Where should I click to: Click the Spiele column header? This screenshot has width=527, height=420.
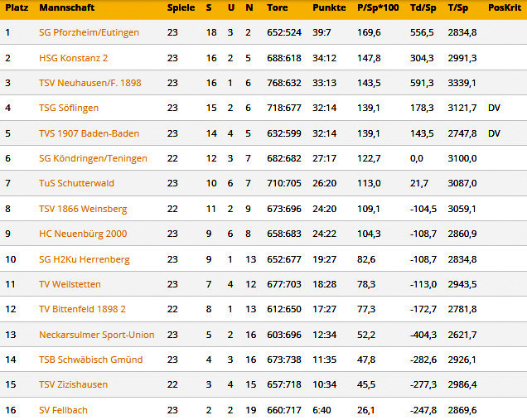181,7
